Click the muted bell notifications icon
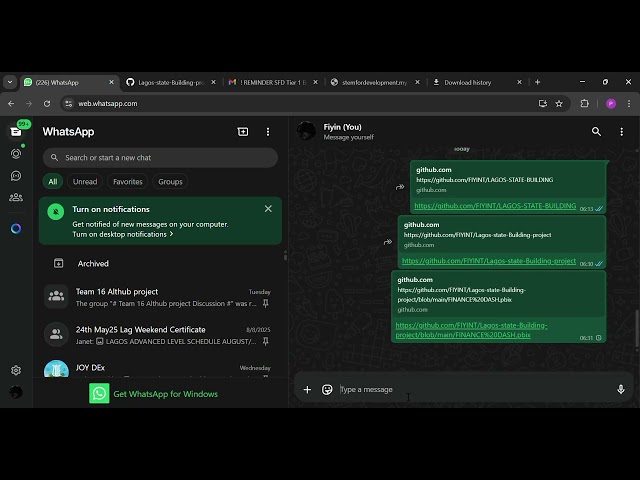The height and width of the screenshot is (480, 640). click(x=56, y=212)
